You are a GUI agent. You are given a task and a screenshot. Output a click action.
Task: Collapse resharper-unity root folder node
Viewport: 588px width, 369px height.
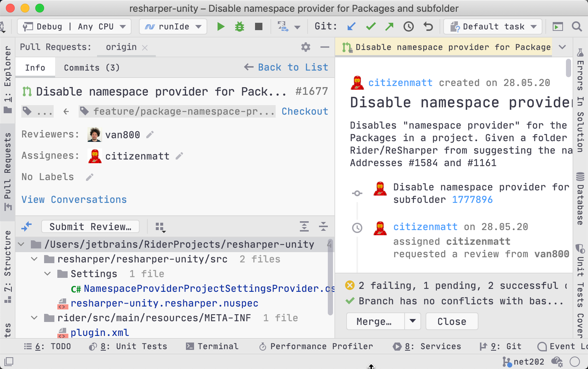point(21,244)
